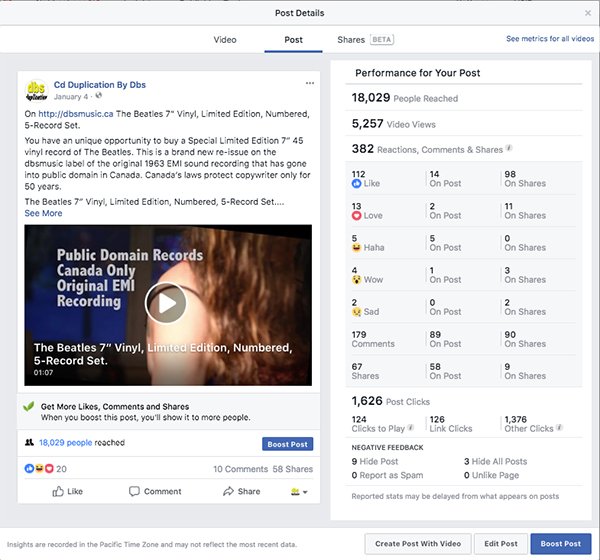Click the Share arrow icon
Viewport: 600px width, 560px height.
[228, 491]
